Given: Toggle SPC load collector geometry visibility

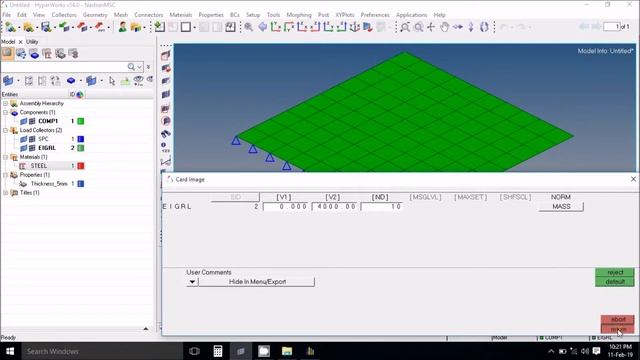Looking at the screenshot, I should tap(24, 139).
